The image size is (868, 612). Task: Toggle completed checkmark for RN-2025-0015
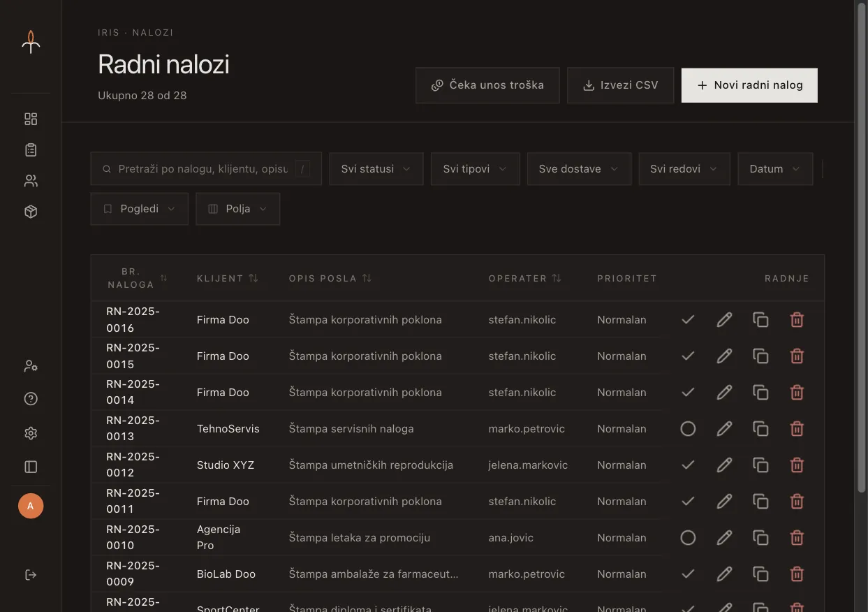pyautogui.click(x=688, y=356)
